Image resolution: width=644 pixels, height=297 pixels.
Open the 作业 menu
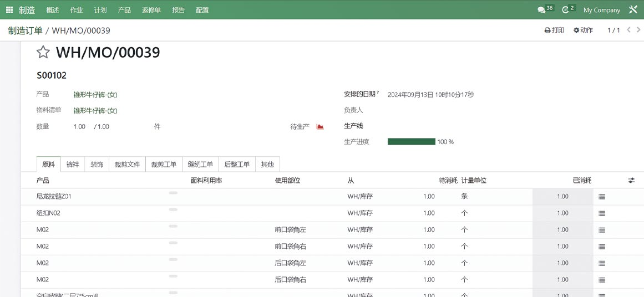click(x=77, y=10)
